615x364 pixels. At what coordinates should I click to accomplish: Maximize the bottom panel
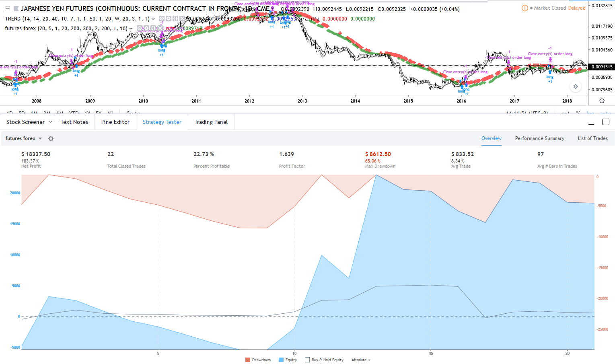point(605,122)
